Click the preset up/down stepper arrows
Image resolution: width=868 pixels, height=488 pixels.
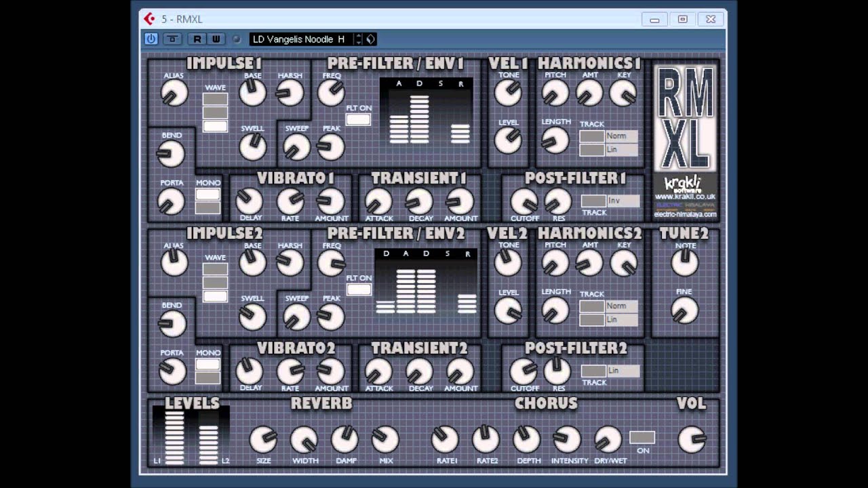coord(359,39)
